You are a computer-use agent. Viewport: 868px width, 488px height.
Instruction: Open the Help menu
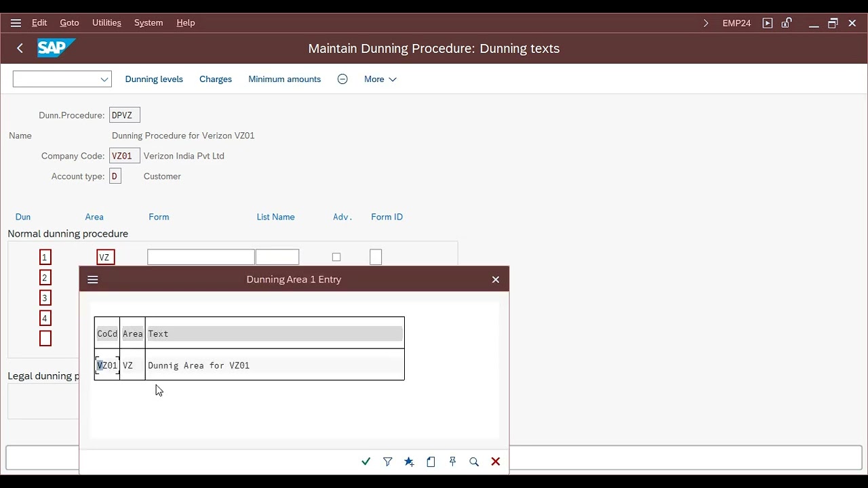[x=186, y=23]
